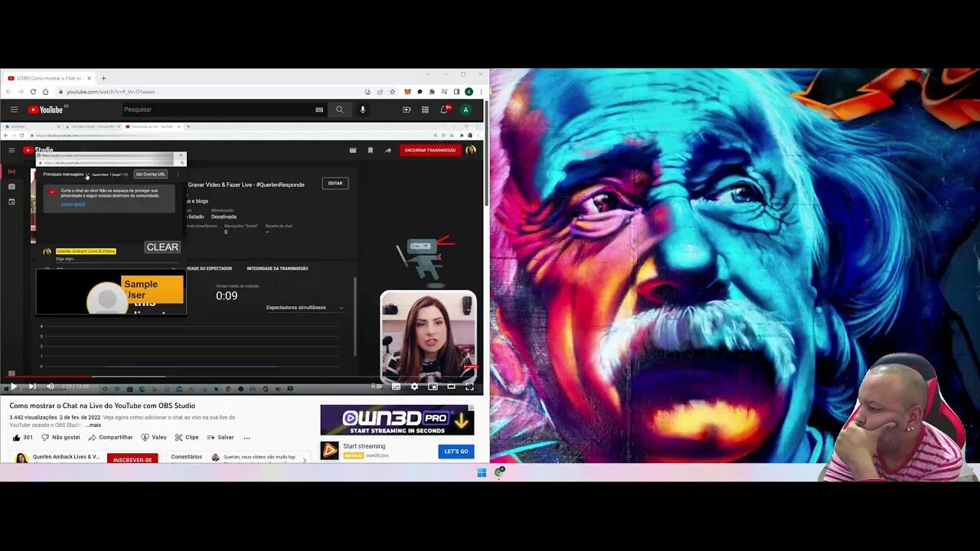Click the INSCREVER-SE subscribe button
The height and width of the screenshot is (551, 980).
[132, 460]
